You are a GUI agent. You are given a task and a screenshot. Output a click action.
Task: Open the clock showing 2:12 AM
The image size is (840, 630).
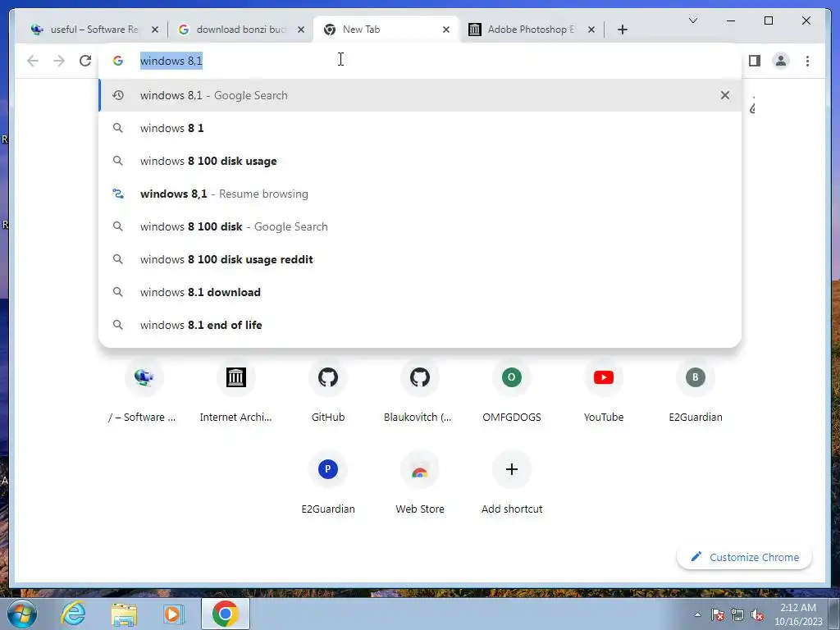pyautogui.click(x=798, y=614)
